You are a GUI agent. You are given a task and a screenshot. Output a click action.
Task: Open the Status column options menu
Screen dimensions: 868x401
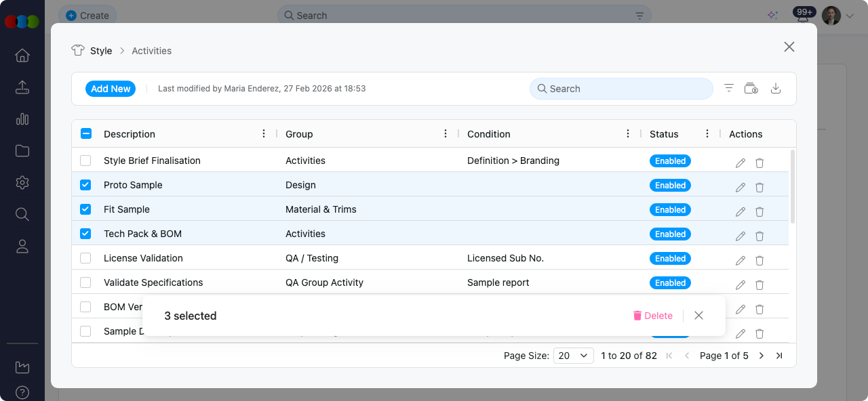[x=707, y=133]
